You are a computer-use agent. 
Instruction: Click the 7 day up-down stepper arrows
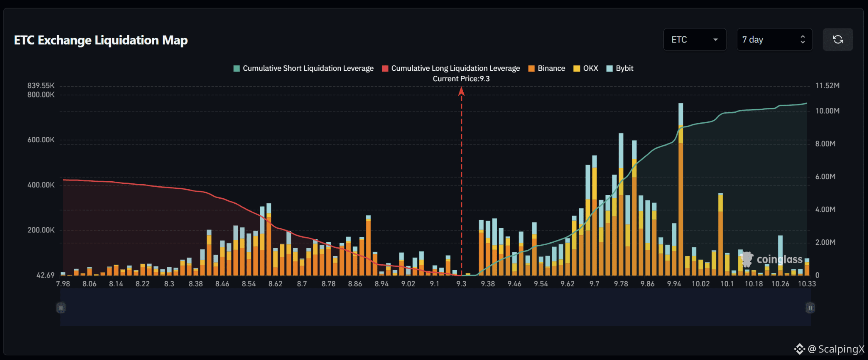(x=802, y=39)
